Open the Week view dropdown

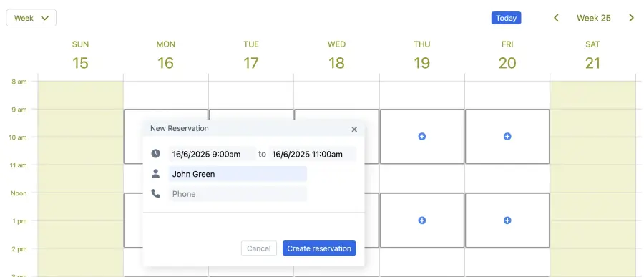tap(31, 18)
